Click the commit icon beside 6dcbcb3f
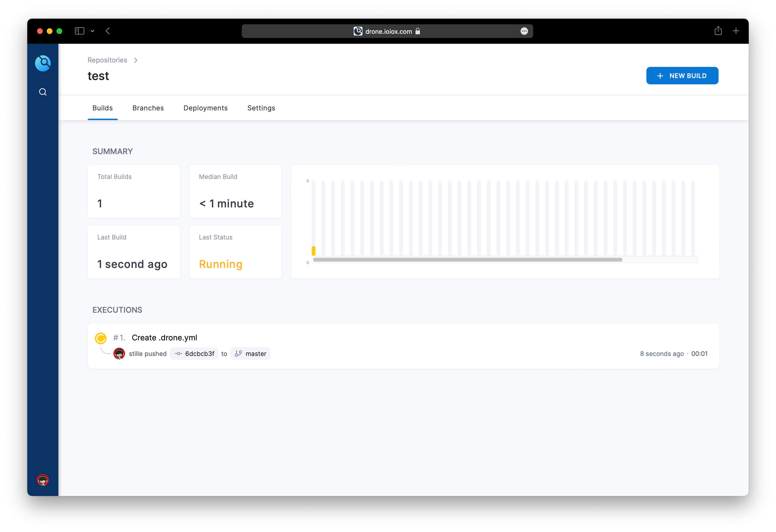Image resolution: width=776 pixels, height=532 pixels. click(178, 354)
